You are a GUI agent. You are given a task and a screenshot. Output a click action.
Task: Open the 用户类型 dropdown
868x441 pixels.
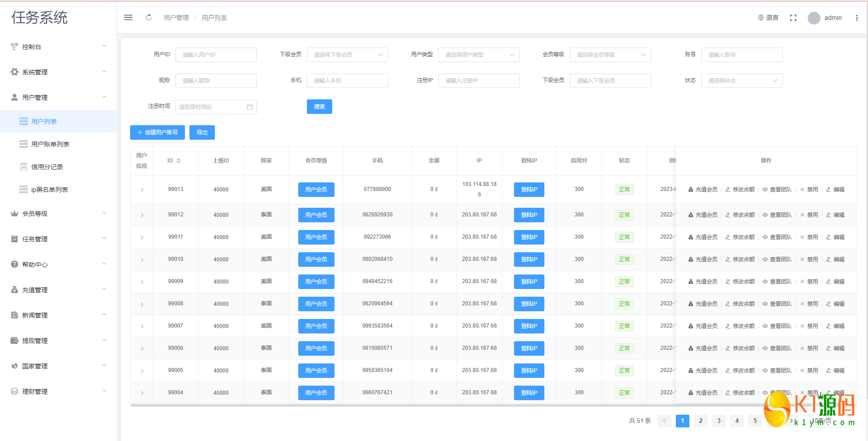(479, 55)
